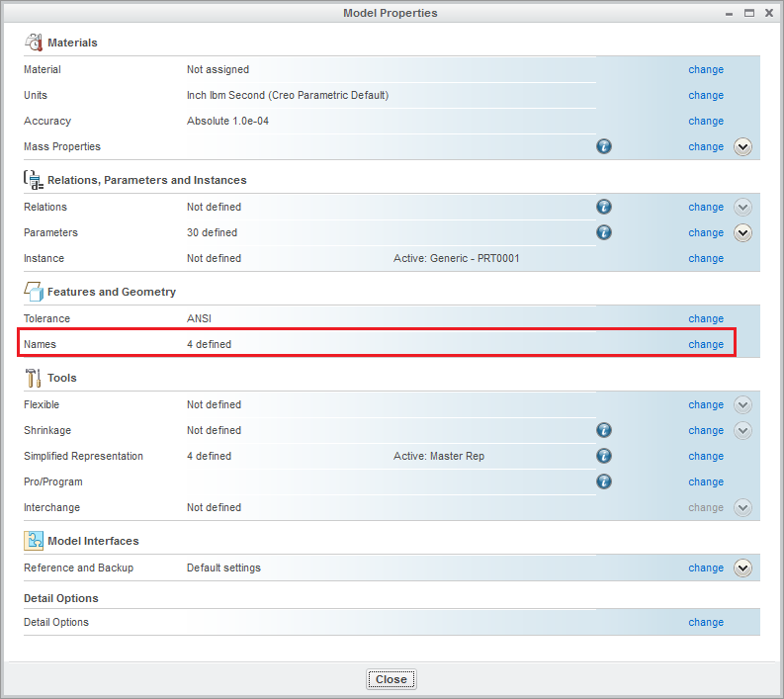Click the 'Simplified Representation' label

coord(83,456)
